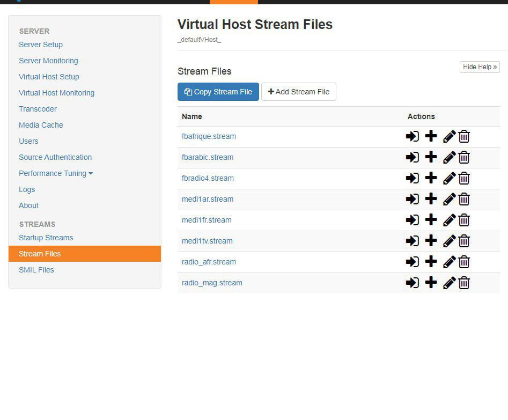Viewport: 508px width, 420px height.
Task: Click plus icon for radio_mag.stream
Action: tap(431, 283)
